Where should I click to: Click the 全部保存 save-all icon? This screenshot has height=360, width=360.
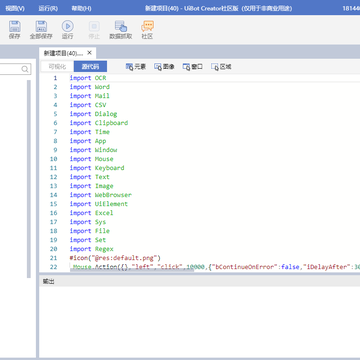(x=41, y=26)
